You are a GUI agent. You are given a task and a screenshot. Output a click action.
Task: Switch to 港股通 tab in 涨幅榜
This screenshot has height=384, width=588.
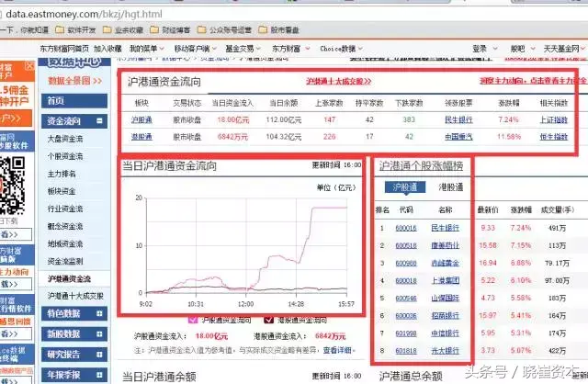(451, 187)
